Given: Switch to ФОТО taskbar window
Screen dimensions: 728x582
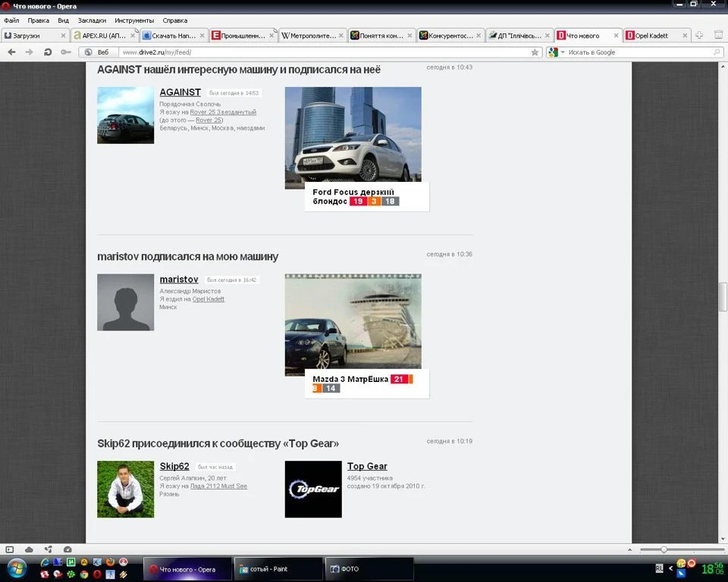Looking at the screenshot, I should (369, 569).
